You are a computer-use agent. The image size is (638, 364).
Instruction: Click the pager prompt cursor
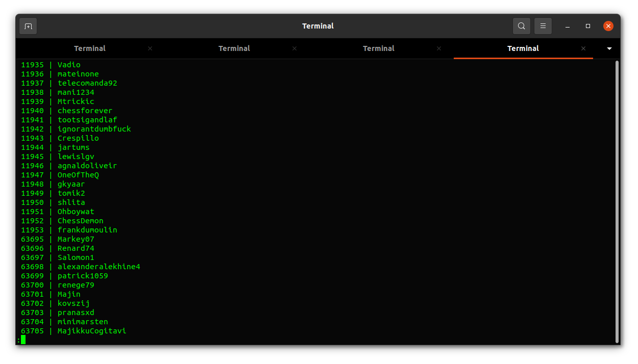(23, 340)
